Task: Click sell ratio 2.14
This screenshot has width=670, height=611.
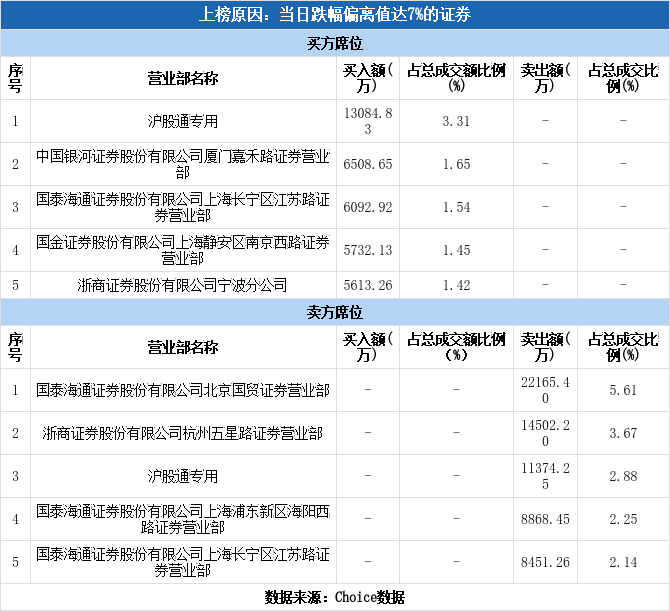Action: pyautogui.click(x=623, y=562)
